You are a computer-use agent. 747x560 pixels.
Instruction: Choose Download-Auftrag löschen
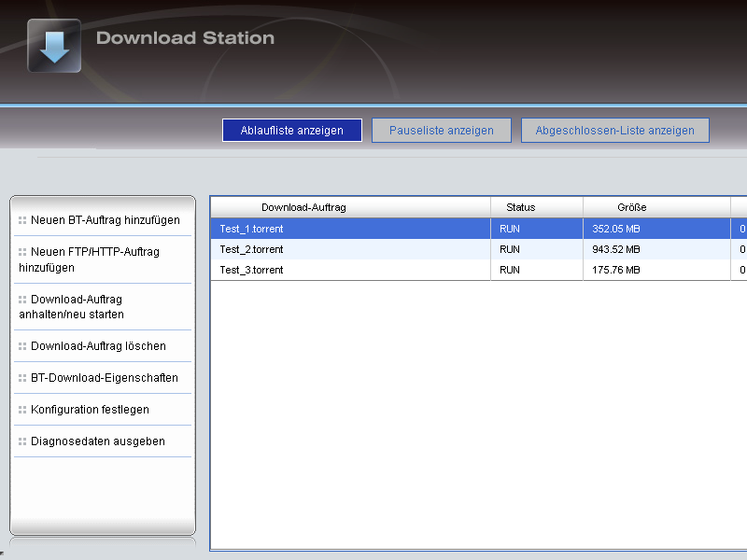(x=98, y=346)
